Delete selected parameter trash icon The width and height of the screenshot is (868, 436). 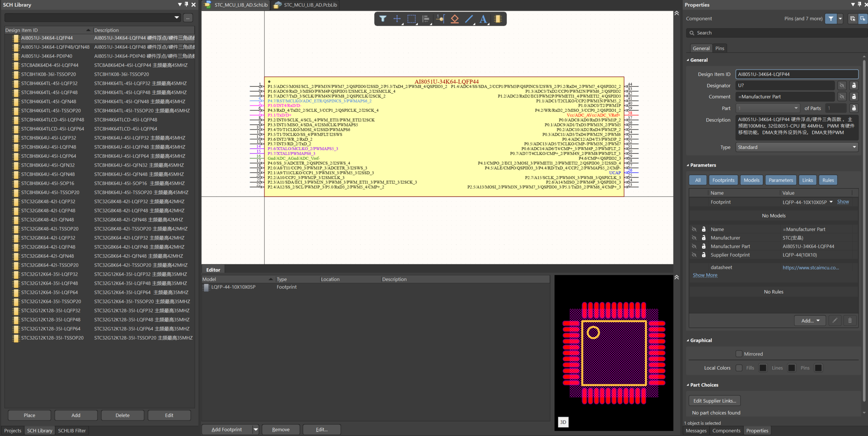click(x=850, y=320)
